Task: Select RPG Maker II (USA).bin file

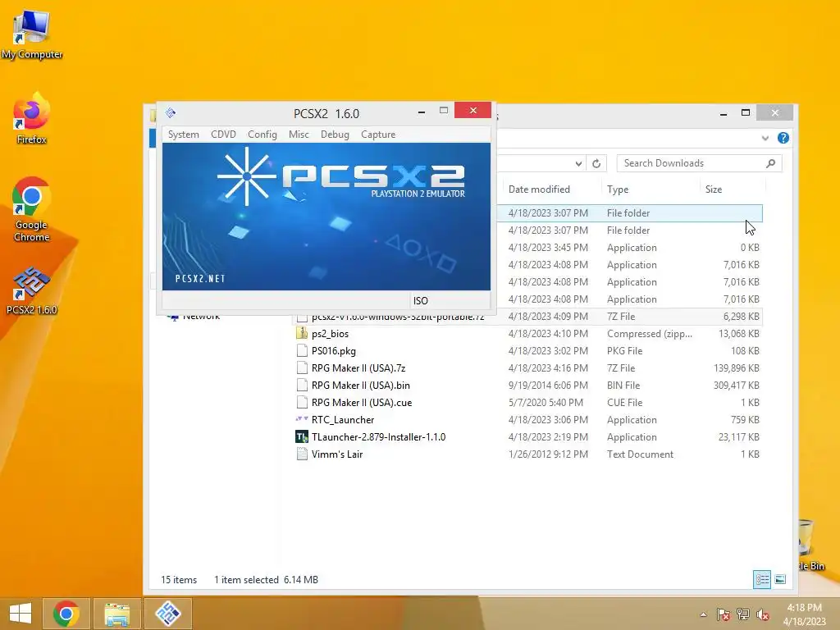Action: (361, 386)
